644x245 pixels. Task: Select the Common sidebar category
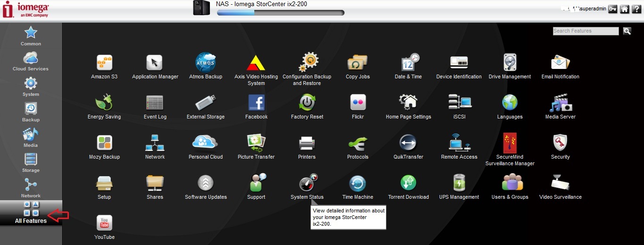(31, 36)
